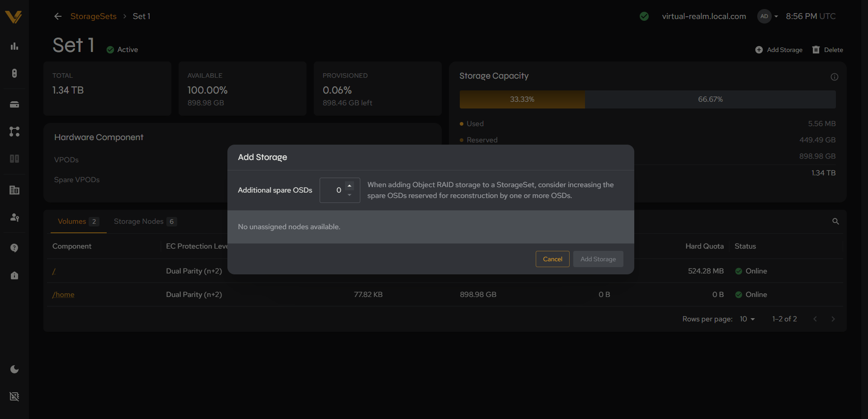Click the Storage Capacity info icon

coord(835,77)
